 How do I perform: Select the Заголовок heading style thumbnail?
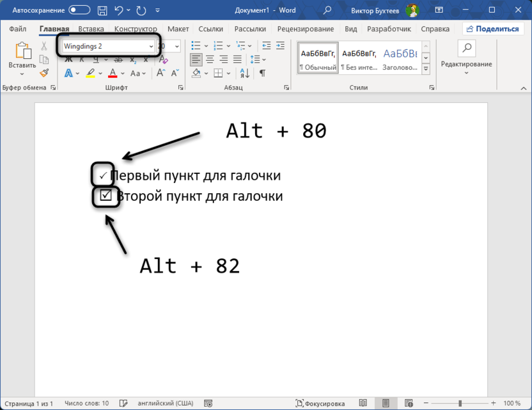(400, 59)
